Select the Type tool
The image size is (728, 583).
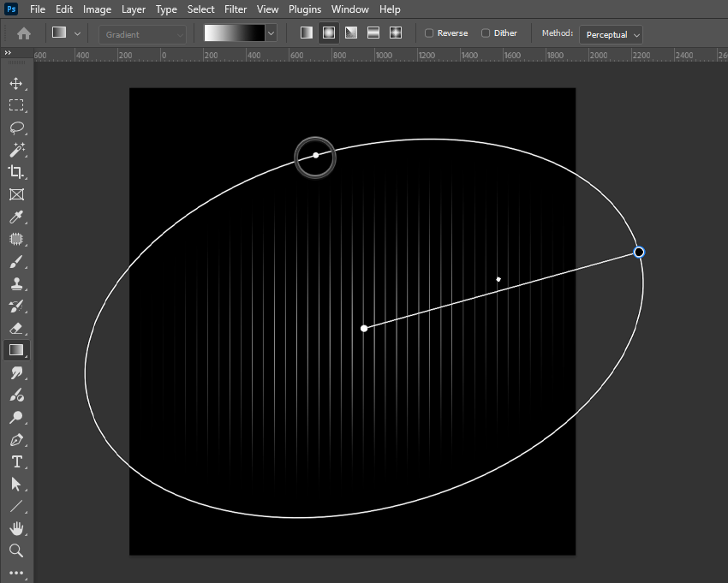click(16, 461)
